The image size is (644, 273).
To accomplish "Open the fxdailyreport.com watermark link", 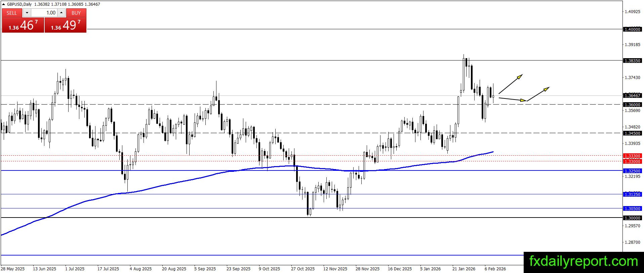I will point(583,261).
